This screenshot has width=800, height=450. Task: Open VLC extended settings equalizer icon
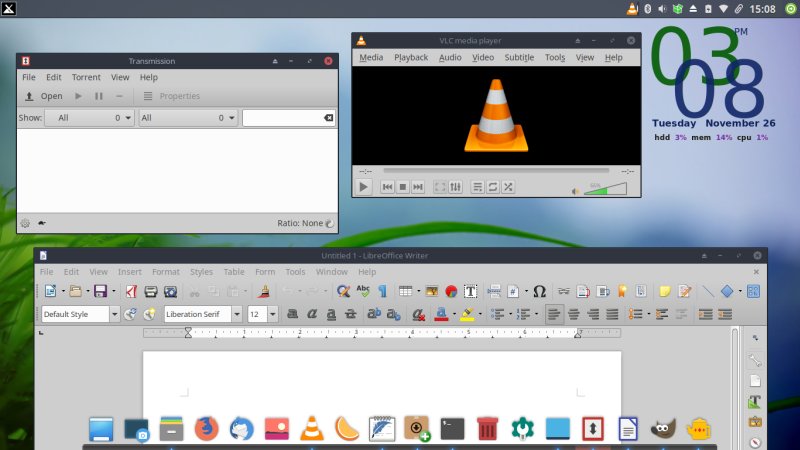tap(456, 187)
